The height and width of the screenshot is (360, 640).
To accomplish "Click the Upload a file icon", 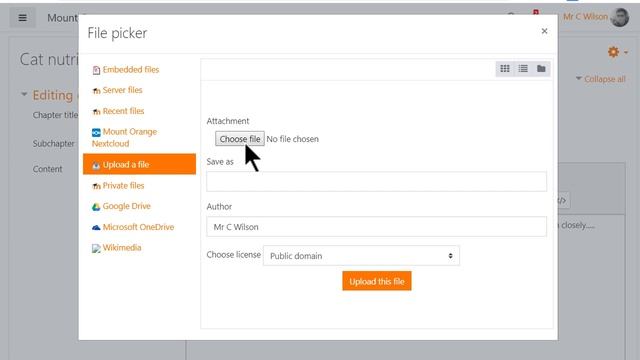I will tap(96, 165).
